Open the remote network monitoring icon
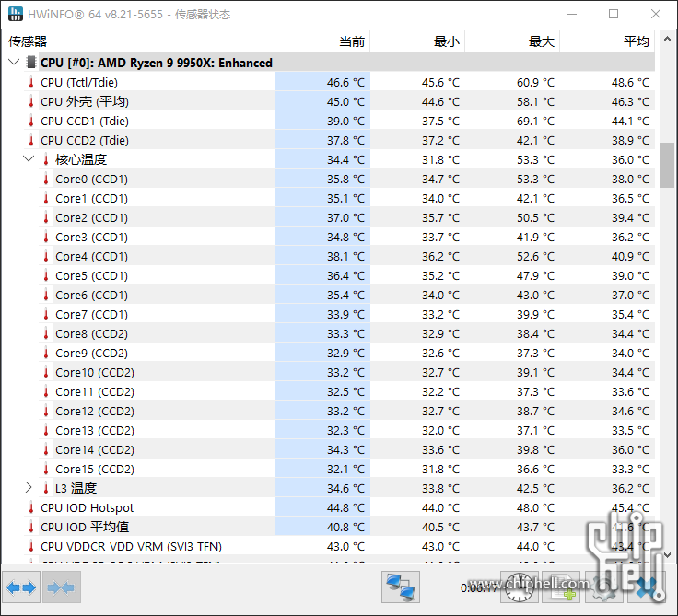This screenshot has height=616, width=678. [x=401, y=587]
